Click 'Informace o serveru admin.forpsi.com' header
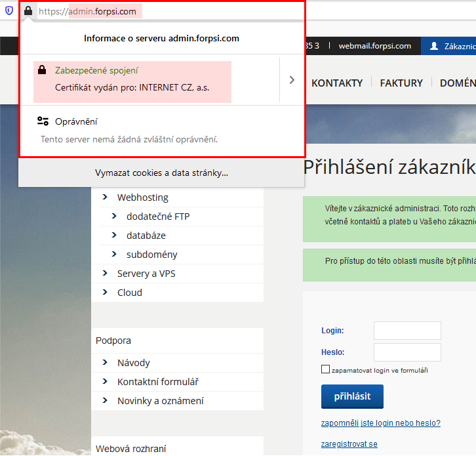 click(161, 38)
